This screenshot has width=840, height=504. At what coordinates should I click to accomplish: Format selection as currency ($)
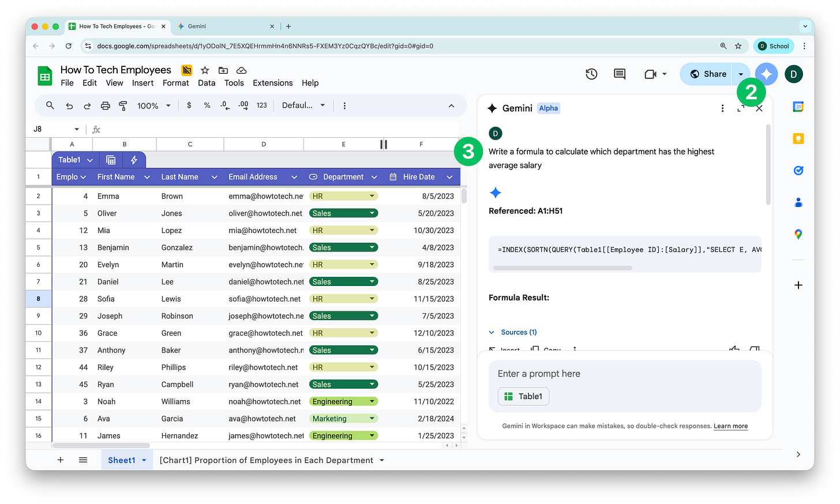[189, 106]
